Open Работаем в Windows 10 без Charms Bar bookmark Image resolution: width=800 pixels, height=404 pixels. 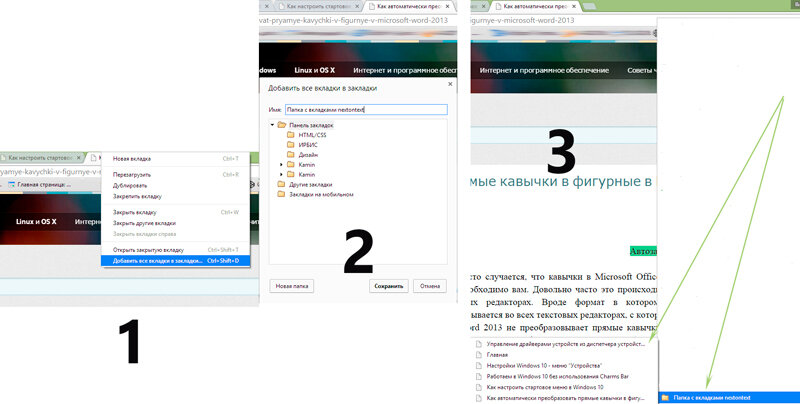coord(558,376)
